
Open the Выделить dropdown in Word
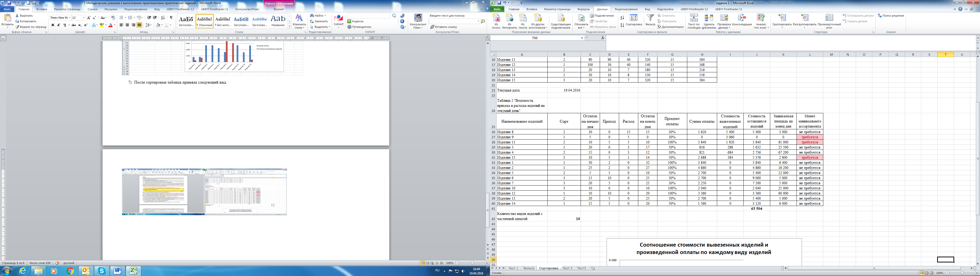click(x=320, y=27)
